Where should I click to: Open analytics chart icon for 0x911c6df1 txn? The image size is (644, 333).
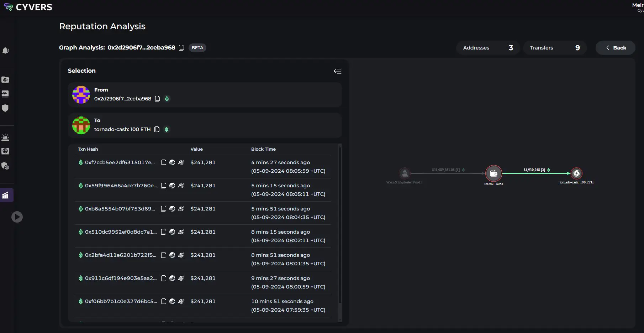point(172,278)
